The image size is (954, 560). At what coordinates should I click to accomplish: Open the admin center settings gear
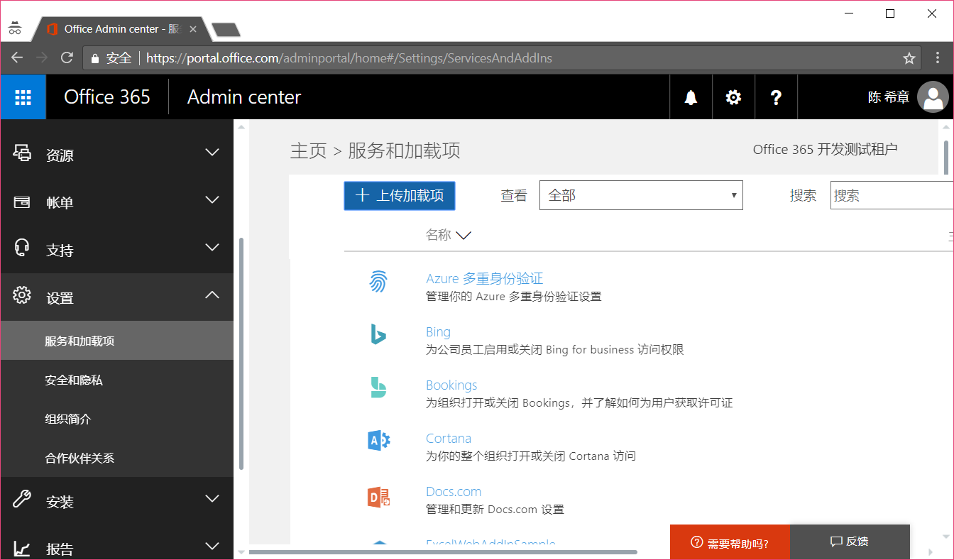(x=733, y=97)
